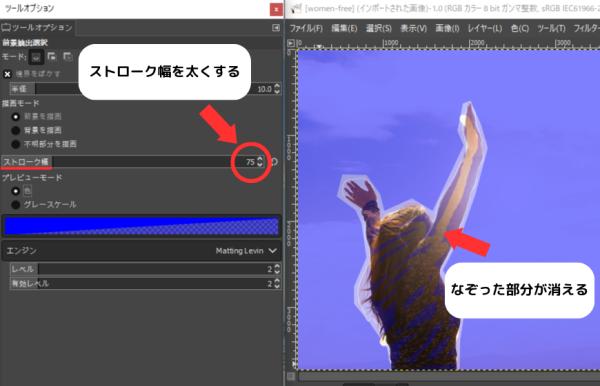
Task: Adjust the radius (半径) 10.0 stepper arrows
Action: point(277,89)
